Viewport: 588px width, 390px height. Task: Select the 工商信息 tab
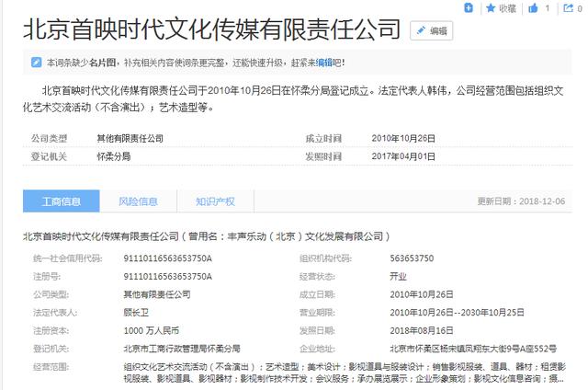[62, 201]
